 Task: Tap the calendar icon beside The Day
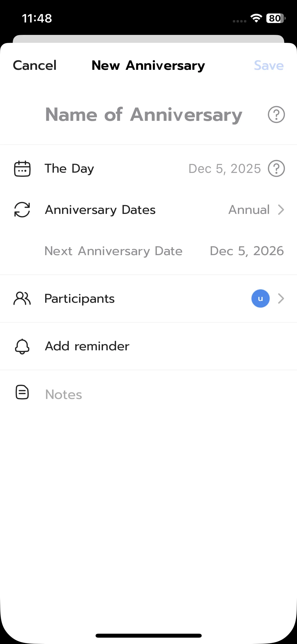click(22, 169)
